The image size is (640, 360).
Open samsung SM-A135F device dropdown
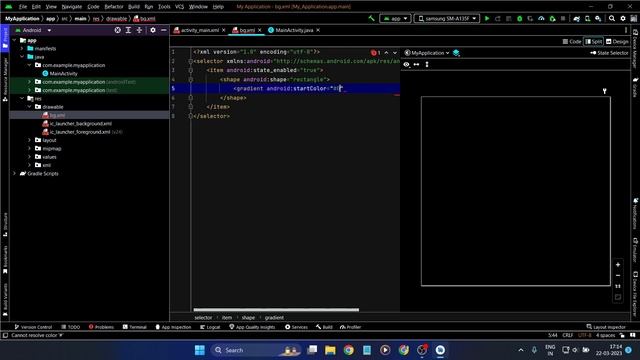pos(447,18)
